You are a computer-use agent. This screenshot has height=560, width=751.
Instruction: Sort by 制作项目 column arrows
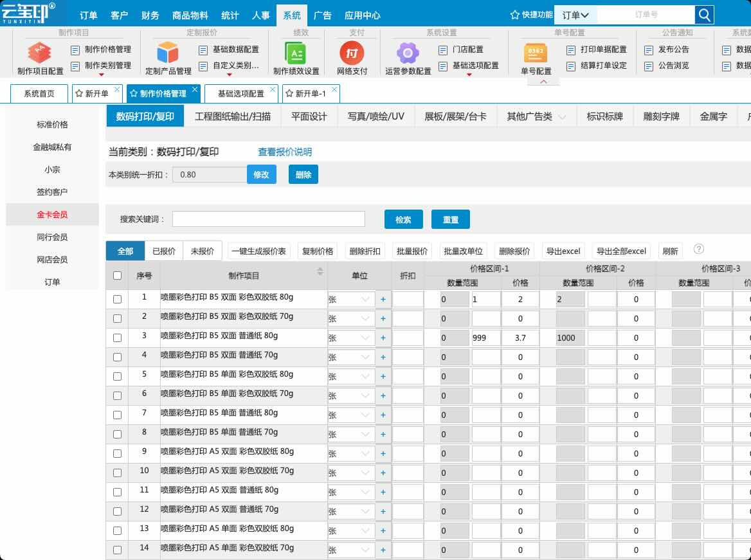(x=320, y=271)
